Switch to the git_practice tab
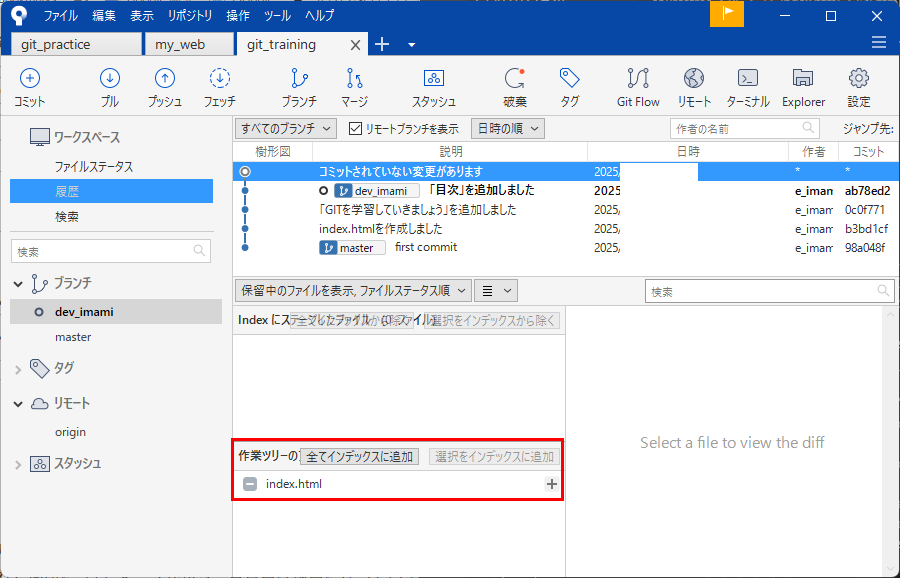The width and height of the screenshot is (900, 578). (x=76, y=44)
